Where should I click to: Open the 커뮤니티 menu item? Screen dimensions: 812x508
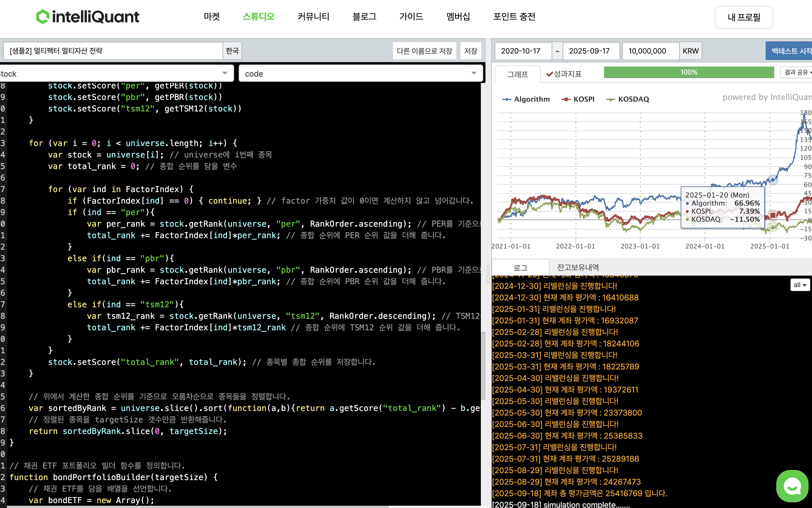313,16
